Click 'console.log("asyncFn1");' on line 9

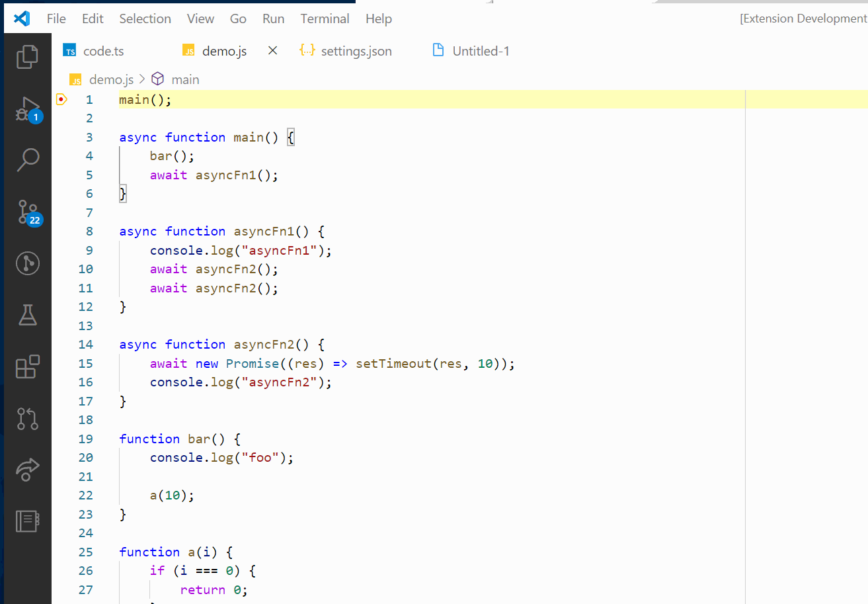(x=241, y=251)
